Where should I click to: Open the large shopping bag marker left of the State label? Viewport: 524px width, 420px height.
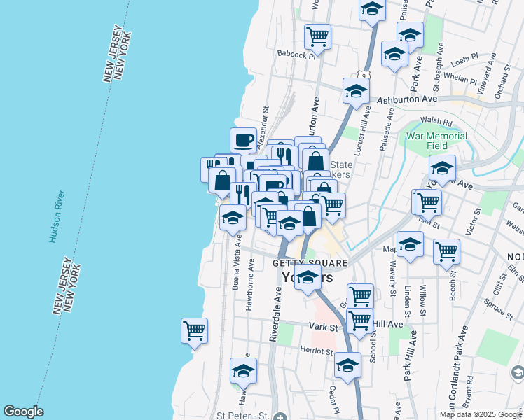point(315,160)
